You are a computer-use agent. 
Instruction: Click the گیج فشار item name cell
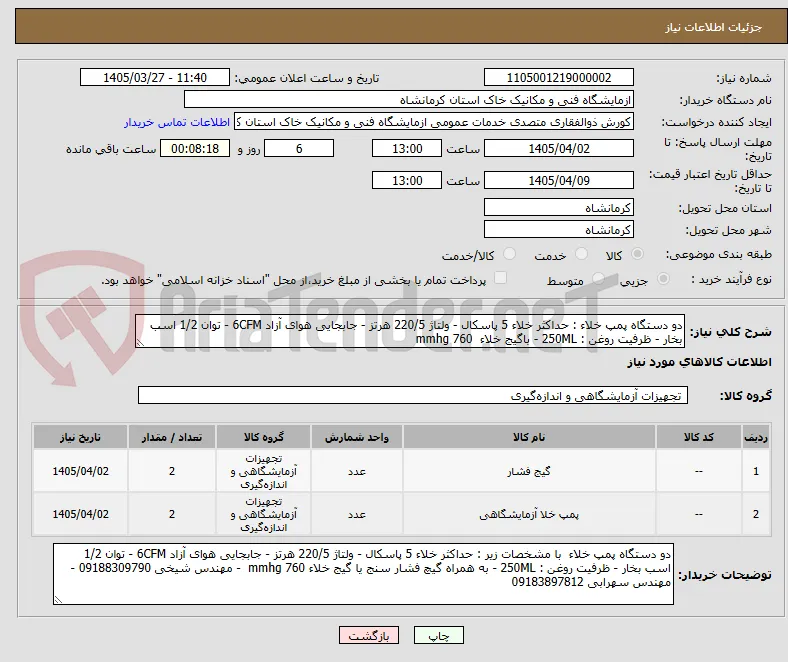pyautogui.click(x=529, y=471)
